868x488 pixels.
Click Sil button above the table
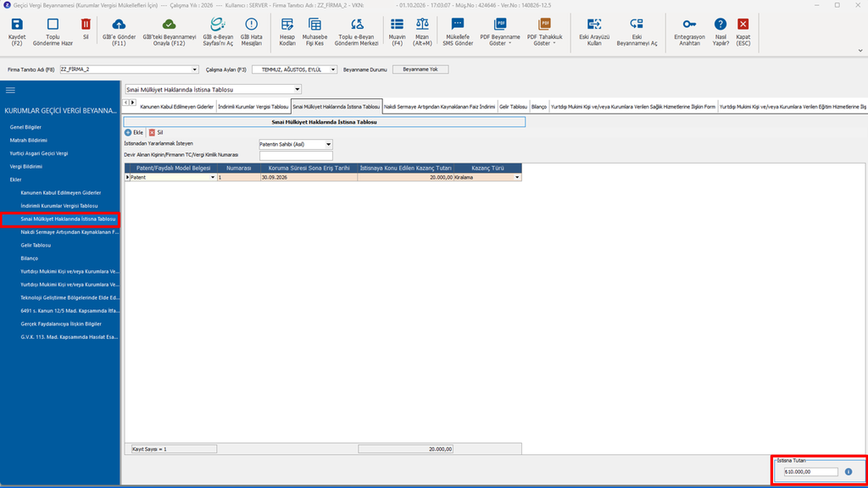pos(156,133)
